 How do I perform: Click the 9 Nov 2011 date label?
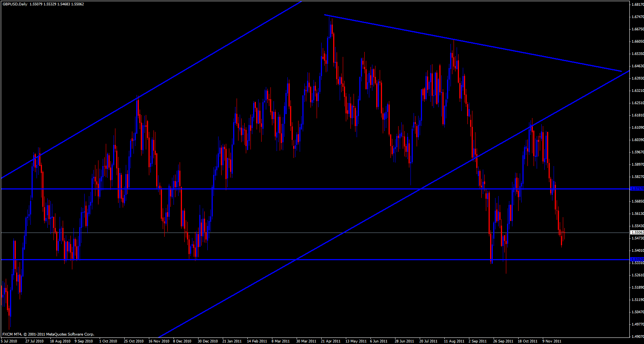pyautogui.click(x=552, y=341)
